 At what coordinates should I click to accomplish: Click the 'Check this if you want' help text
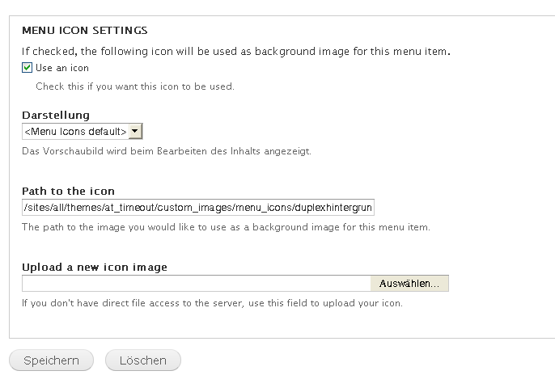134,86
